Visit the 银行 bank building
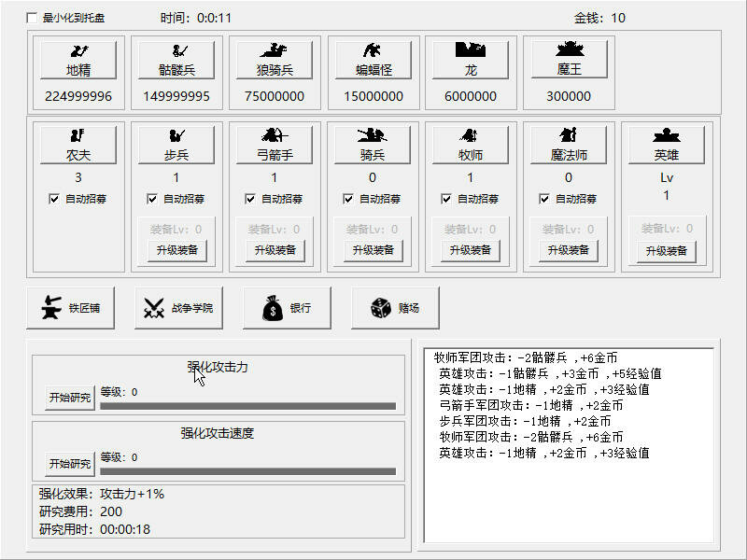This screenshot has width=747, height=560. coord(286,309)
